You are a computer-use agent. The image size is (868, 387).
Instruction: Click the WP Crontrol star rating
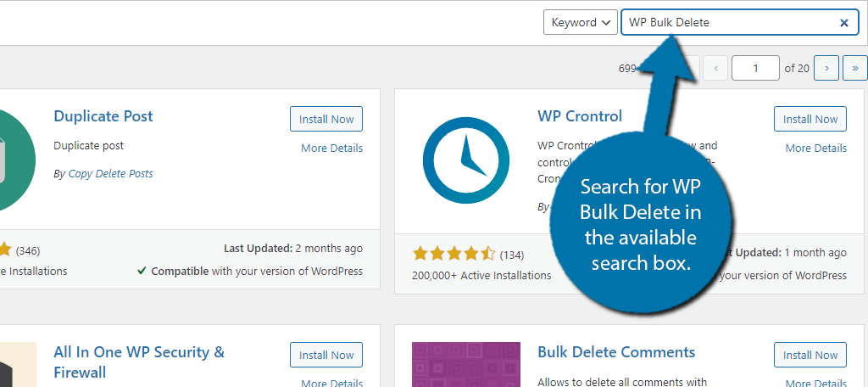(x=454, y=255)
